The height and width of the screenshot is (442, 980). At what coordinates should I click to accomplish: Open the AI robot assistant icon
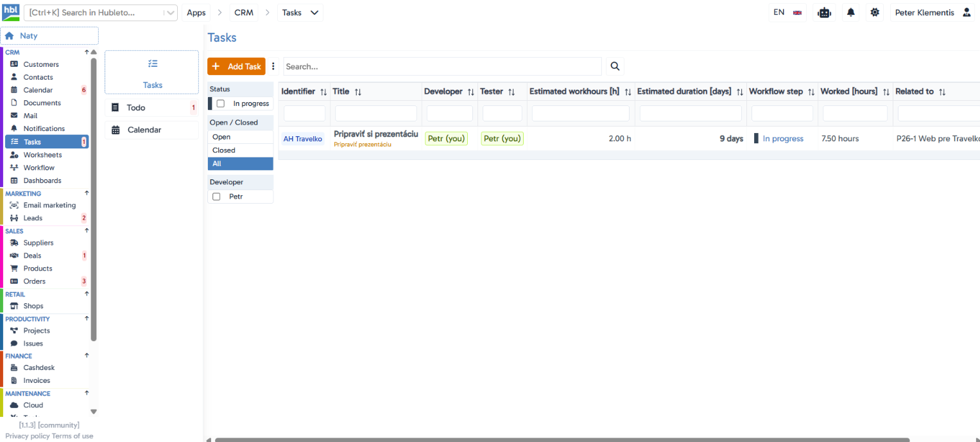[x=824, y=12]
